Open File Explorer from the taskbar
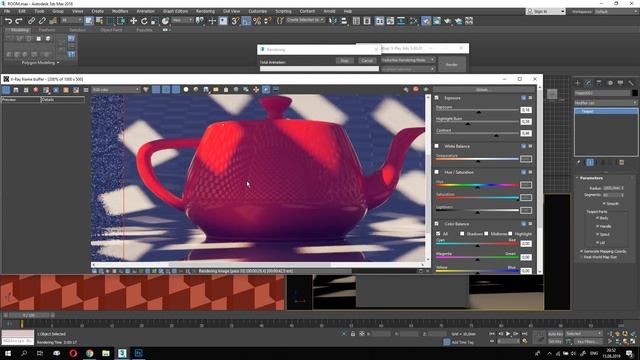 coord(106,353)
